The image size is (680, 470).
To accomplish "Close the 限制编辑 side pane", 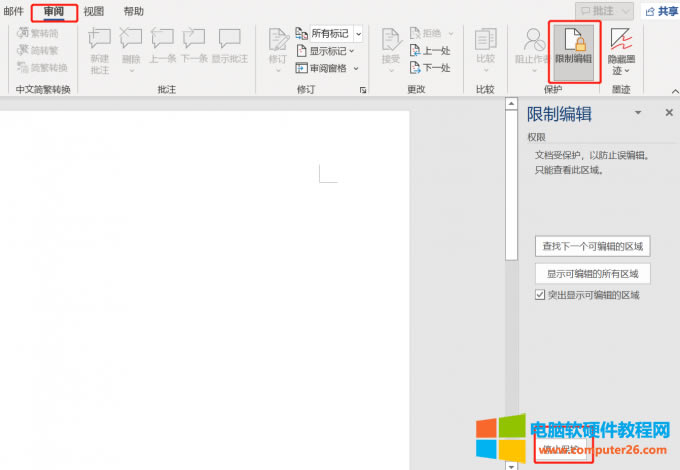I will (669, 114).
